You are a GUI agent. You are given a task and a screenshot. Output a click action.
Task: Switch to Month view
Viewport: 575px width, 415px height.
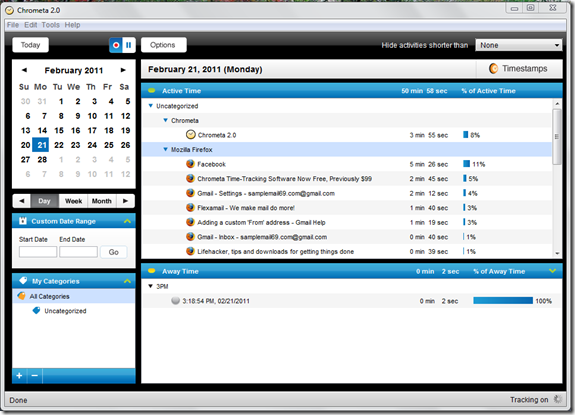click(102, 201)
